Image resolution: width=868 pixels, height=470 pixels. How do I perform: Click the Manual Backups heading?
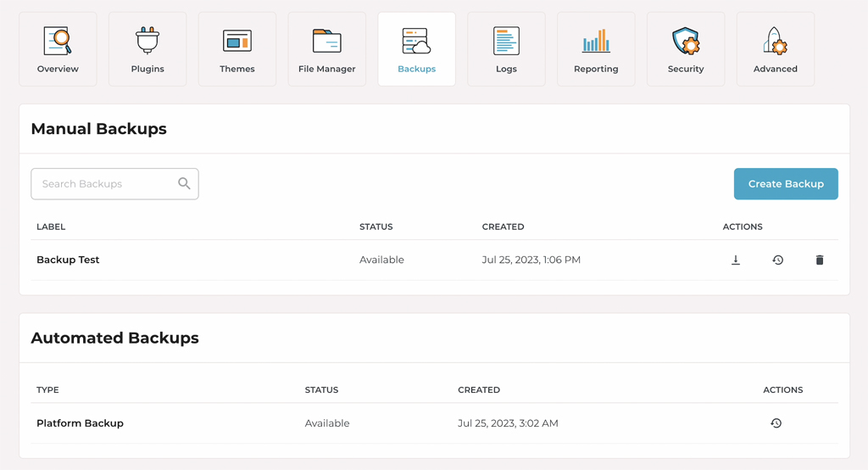pos(98,129)
